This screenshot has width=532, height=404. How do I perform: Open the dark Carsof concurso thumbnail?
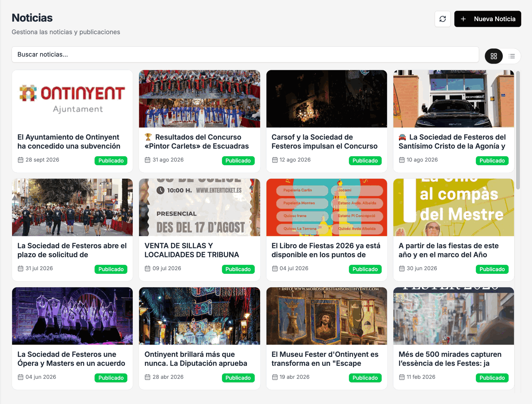coord(327,99)
